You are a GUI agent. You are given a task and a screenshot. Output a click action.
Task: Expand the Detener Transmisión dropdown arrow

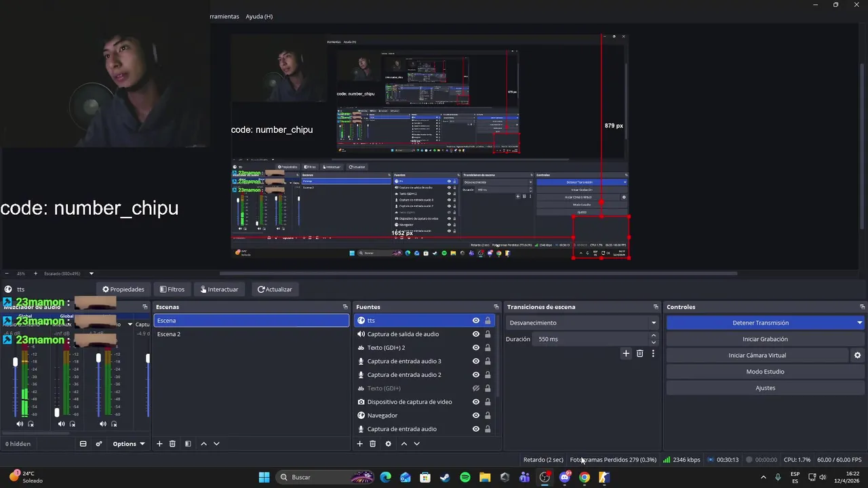click(x=859, y=323)
